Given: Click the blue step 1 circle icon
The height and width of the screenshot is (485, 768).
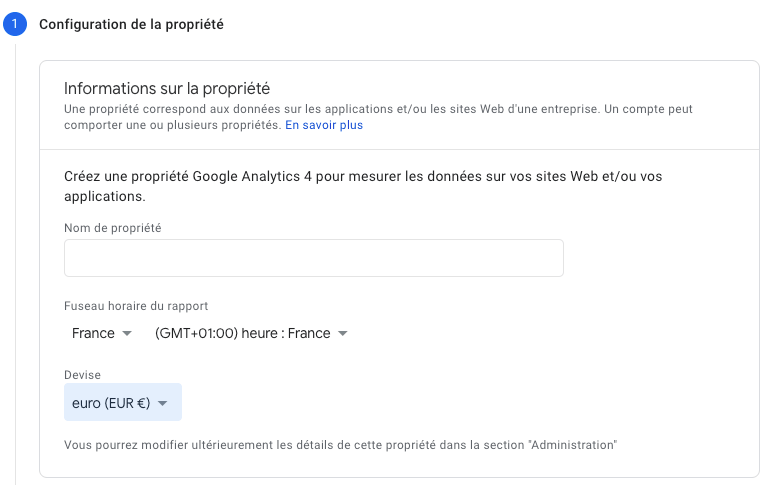Looking at the screenshot, I should [15, 24].
